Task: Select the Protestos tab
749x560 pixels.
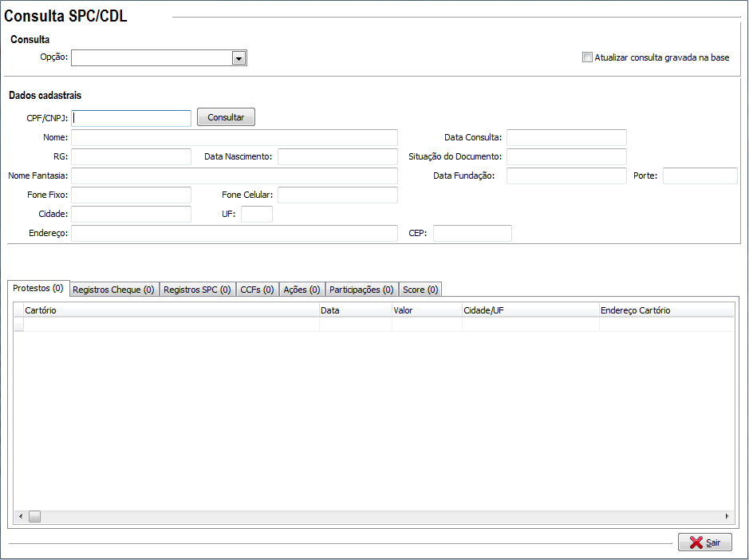Action: pos(38,288)
